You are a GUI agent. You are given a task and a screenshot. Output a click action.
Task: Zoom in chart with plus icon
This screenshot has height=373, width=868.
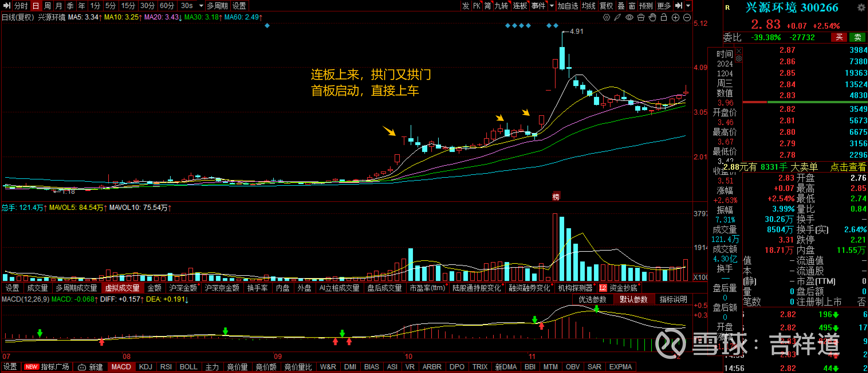pyautogui.click(x=675, y=17)
